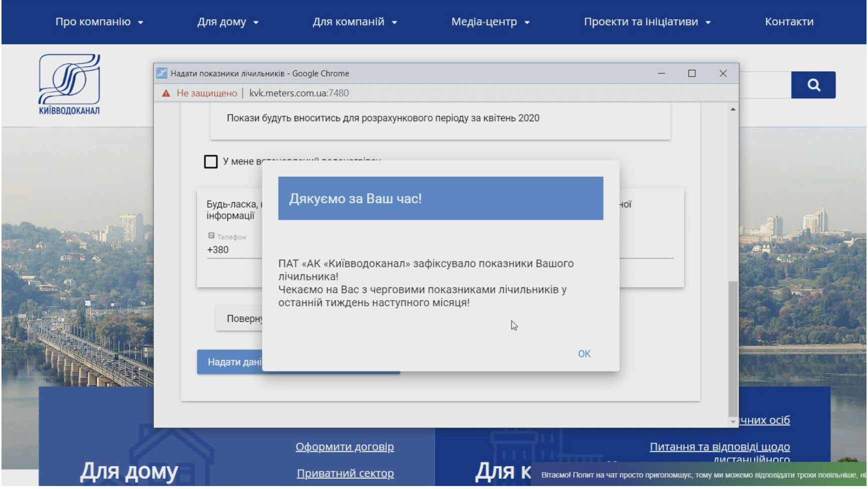Viewport: 868px width, 489px height.
Task: Go to the Контакти page
Action: click(789, 22)
